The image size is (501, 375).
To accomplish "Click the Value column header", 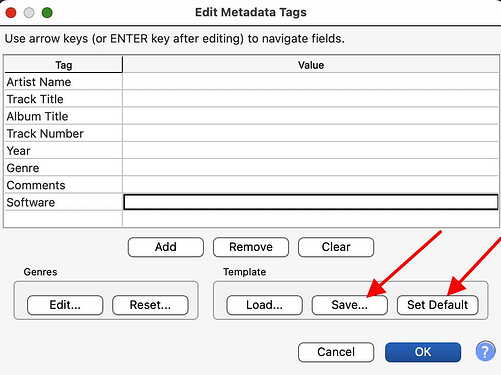I will (x=311, y=65).
